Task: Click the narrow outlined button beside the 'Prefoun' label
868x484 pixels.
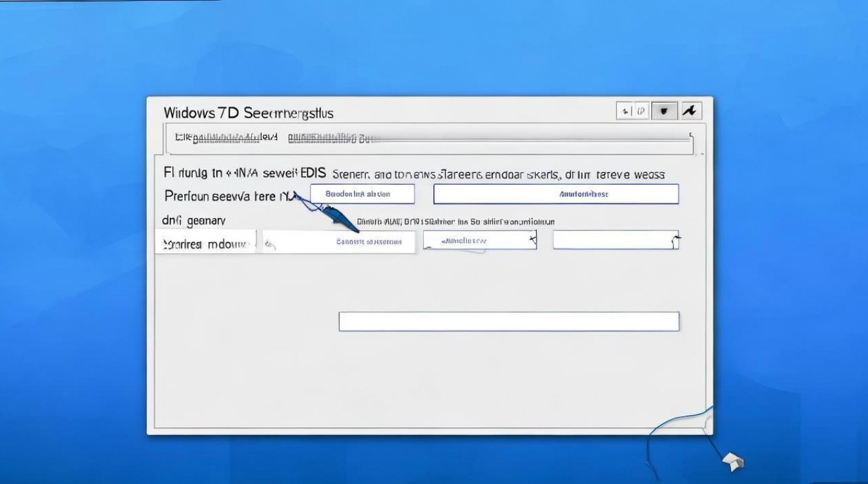Action: coord(362,194)
